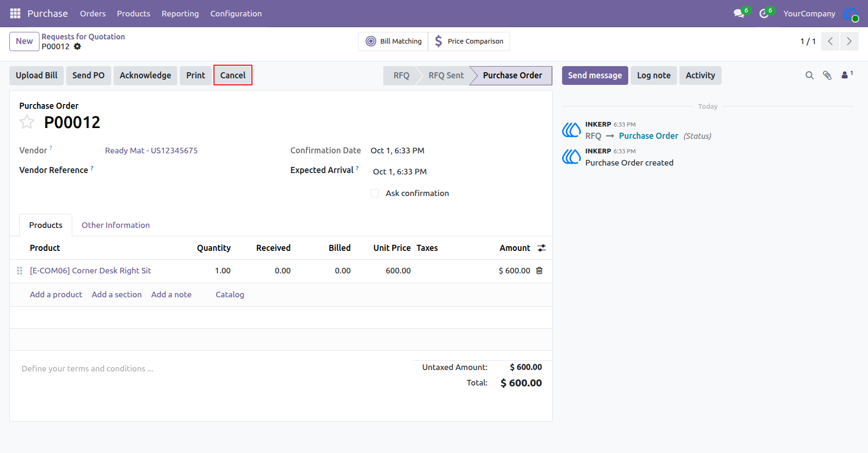The height and width of the screenshot is (453, 868).
Task: Mark P00012 as favorite star
Action: coord(27,122)
